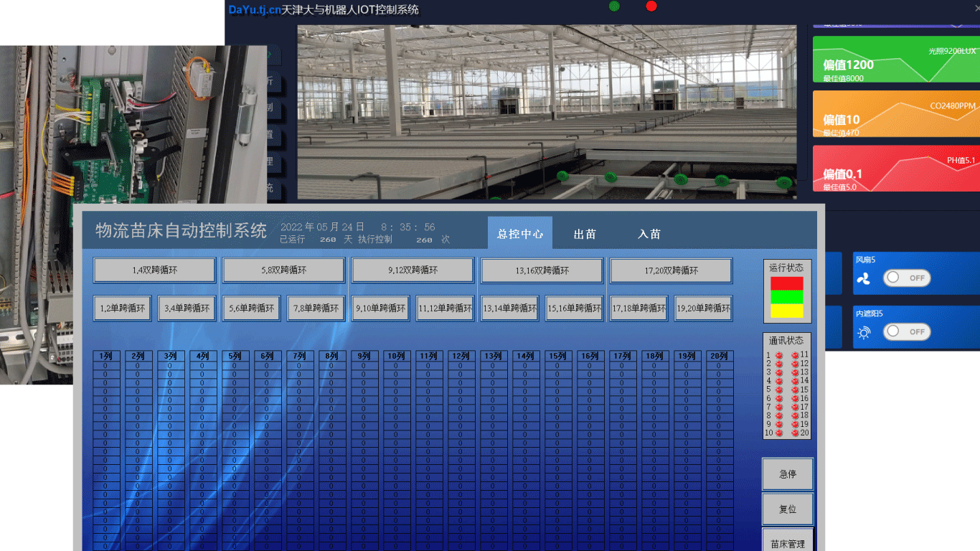The image size is (980, 551).
Task: Click the 复位 reset button
Action: coord(788,509)
